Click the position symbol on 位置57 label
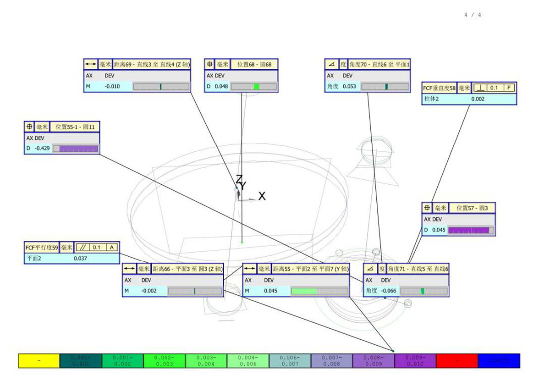Viewport: 550px width, 392px height. tap(427, 208)
